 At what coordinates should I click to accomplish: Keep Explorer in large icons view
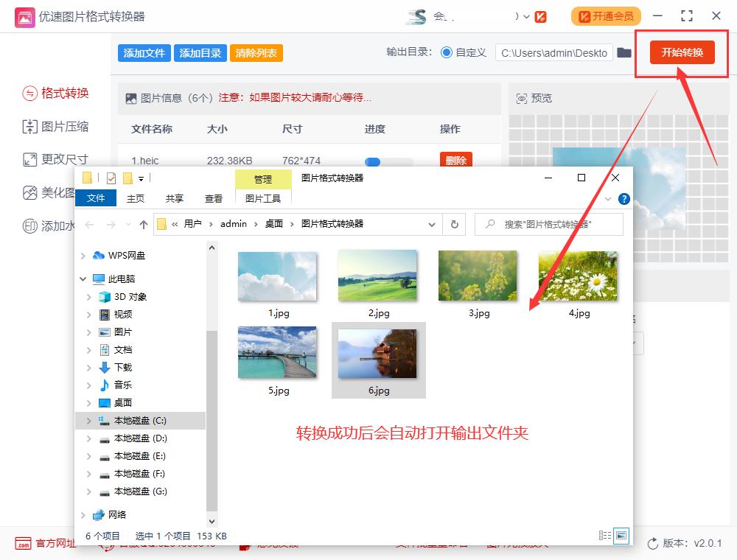[x=621, y=536]
